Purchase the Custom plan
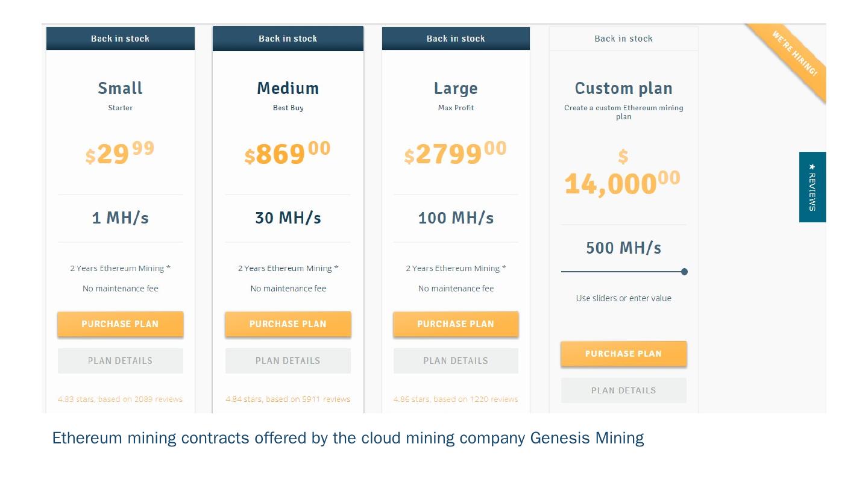Image resolution: width=868 pixels, height=488 pixels. coord(623,354)
